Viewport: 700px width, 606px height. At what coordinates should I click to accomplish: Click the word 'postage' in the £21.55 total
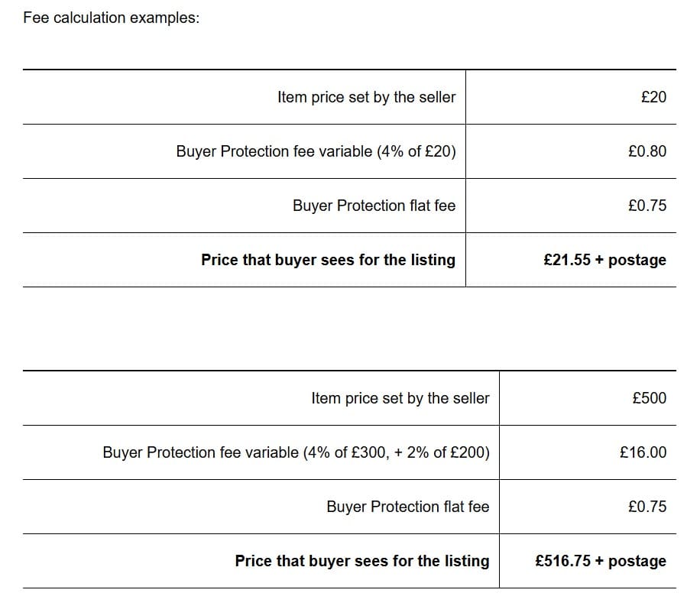[637, 260]
